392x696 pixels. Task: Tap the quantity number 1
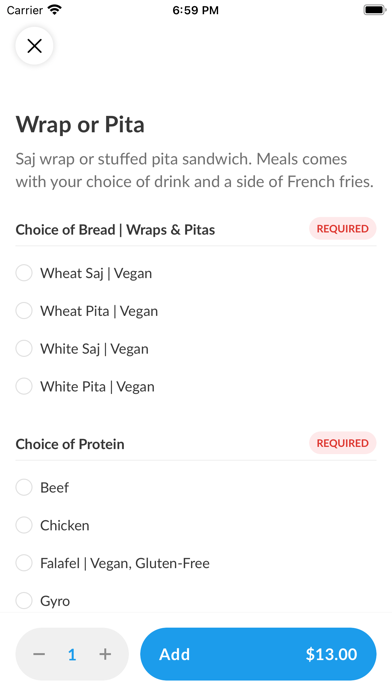[72, 654]
